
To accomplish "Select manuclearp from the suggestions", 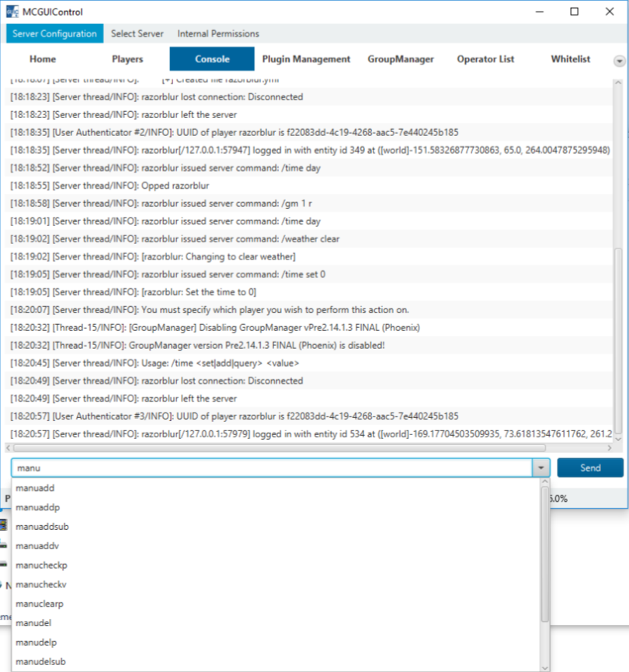I will [x=40, y=604].
